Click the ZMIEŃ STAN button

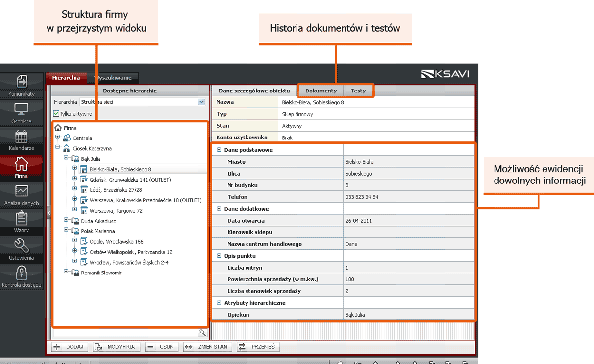(x=207, y=347)
